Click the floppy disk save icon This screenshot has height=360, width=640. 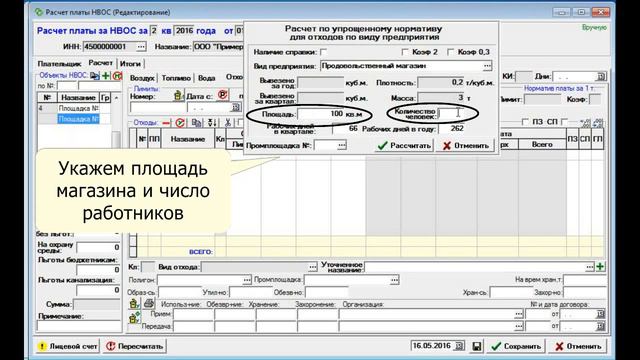[476, 346]
